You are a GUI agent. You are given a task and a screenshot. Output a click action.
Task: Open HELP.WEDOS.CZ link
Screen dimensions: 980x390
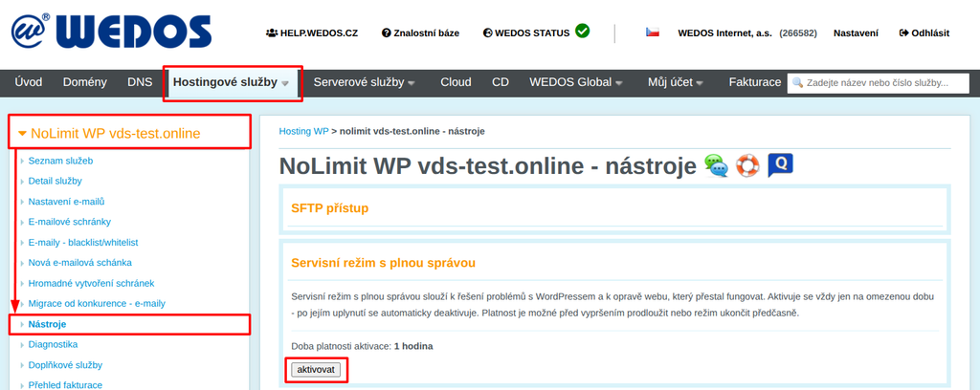point(312,33)
